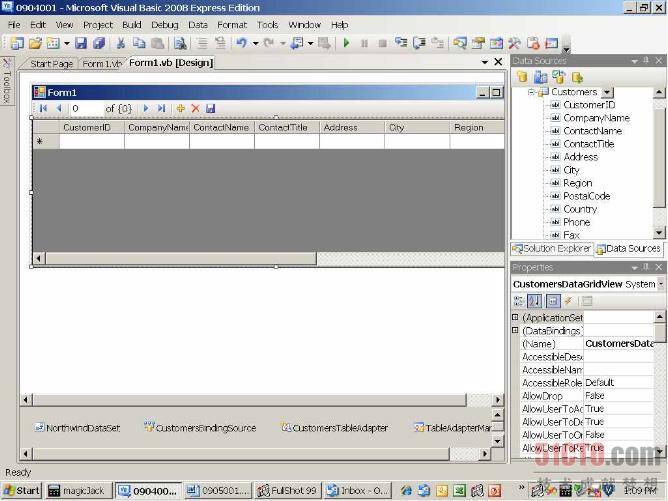Click the Cut scissors icon

click(x=121, y=43)
